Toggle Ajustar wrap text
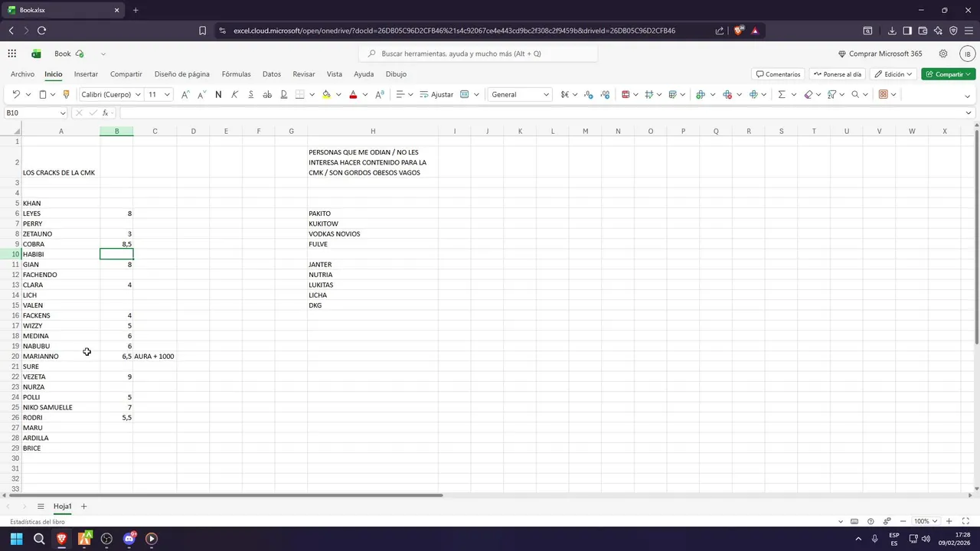Viewport: 980px width, 551px height. click(436, 94)
